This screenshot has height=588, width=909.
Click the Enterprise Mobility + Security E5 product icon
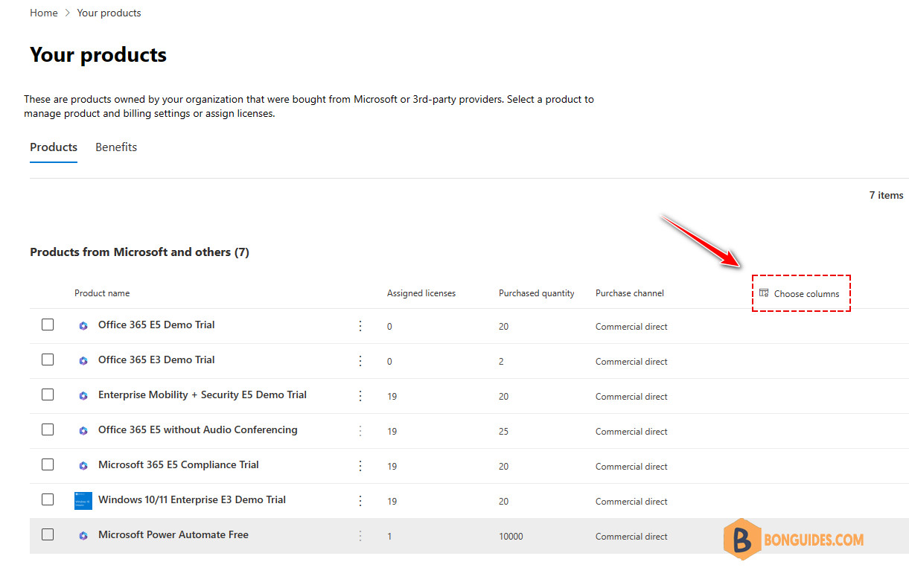click(83, 395)
